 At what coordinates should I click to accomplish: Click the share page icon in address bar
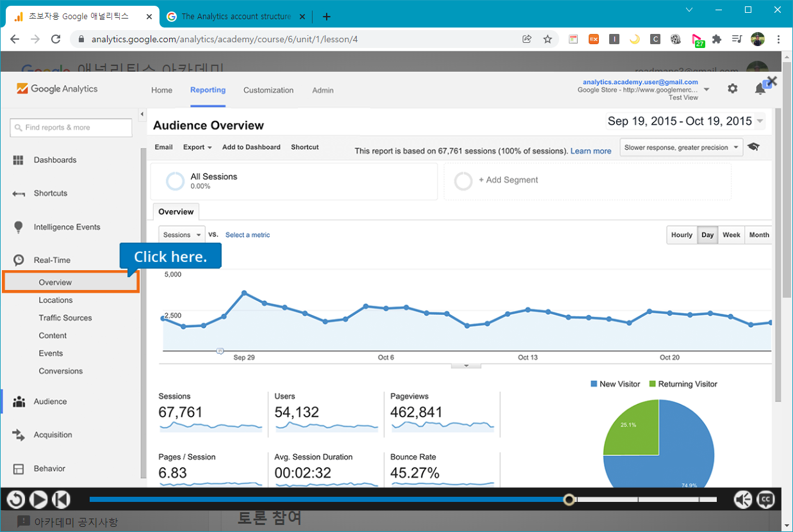click(x=527, y=39)
